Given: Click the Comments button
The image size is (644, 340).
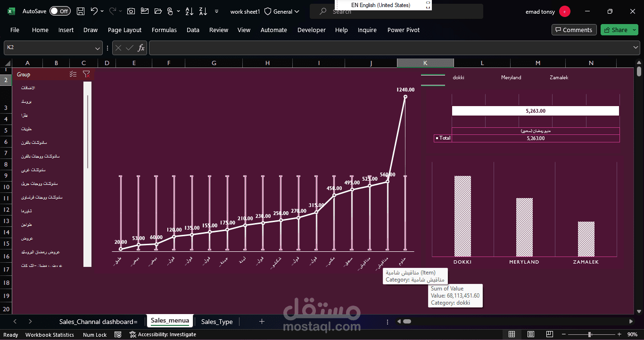Looking at the screenshot, I should coord(574,30).
